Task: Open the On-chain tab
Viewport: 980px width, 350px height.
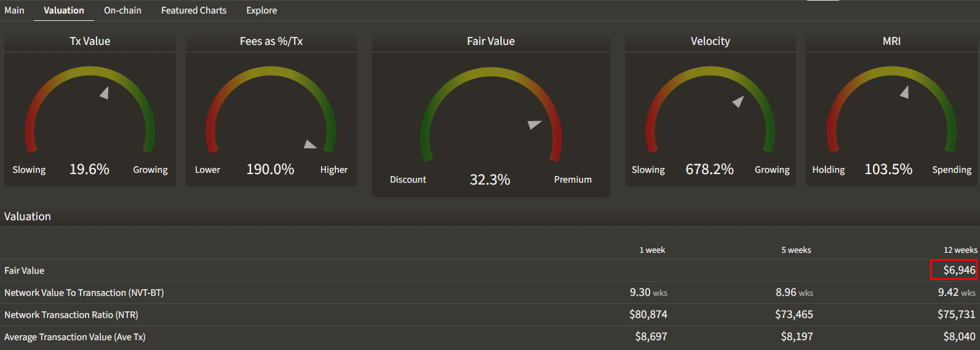Action: [x=122, y=10]
